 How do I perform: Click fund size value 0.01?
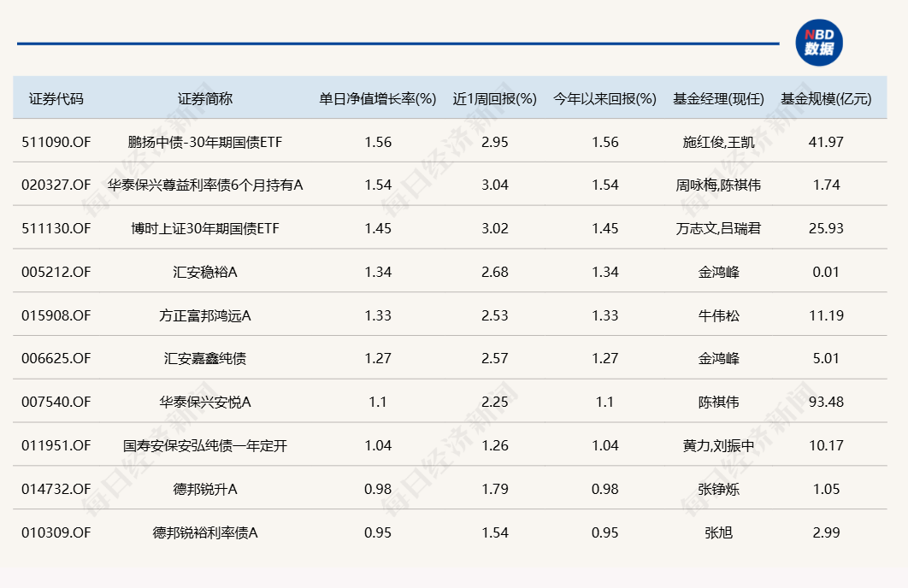tap(826, 272)
